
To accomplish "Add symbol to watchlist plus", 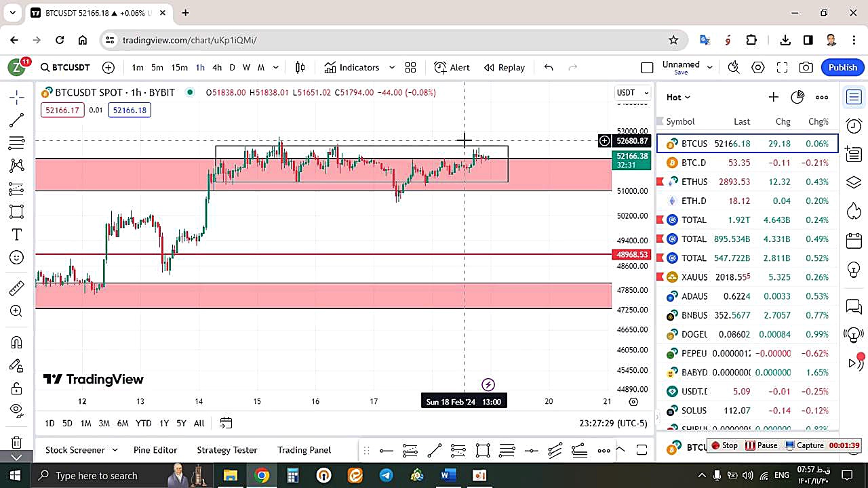I will click(773, 97).
